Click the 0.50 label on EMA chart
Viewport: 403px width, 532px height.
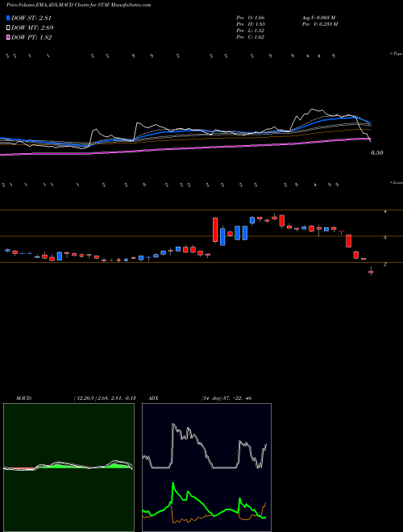click(377, 152)
